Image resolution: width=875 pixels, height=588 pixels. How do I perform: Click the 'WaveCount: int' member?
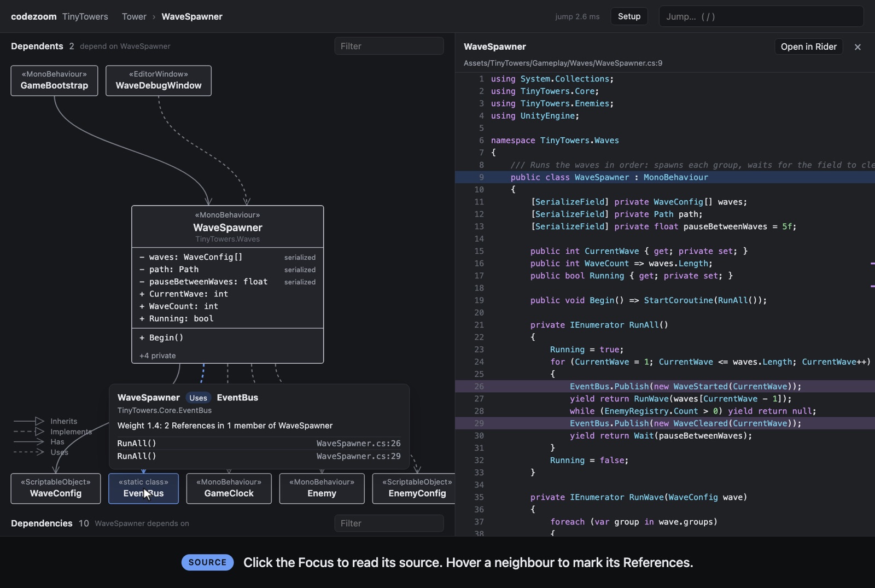click(179, 306)
